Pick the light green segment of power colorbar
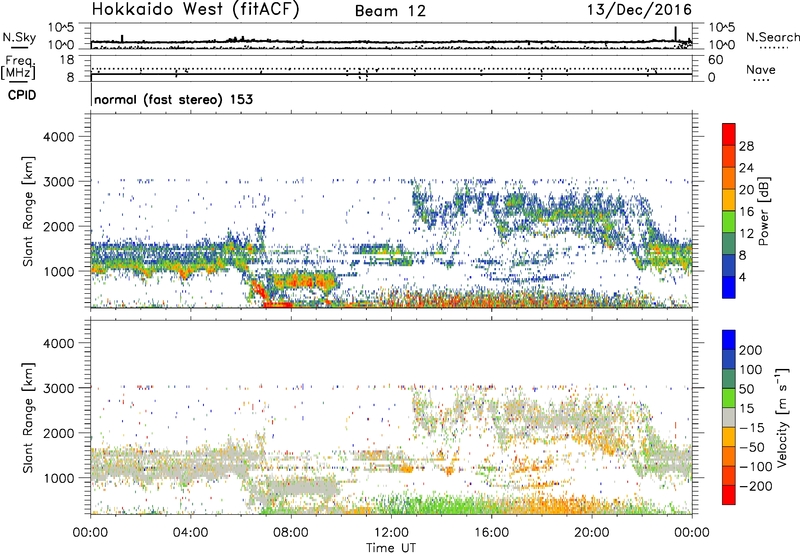800x554 pixels. (729, 222)
